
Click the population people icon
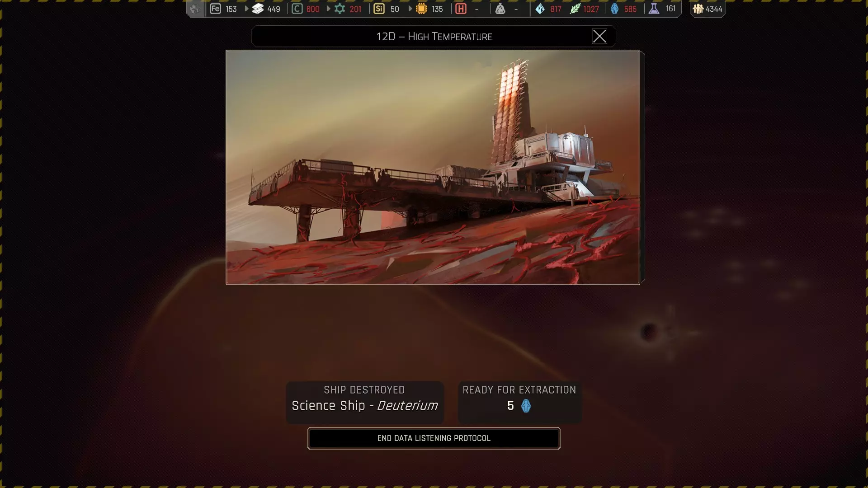click(698, 9)
